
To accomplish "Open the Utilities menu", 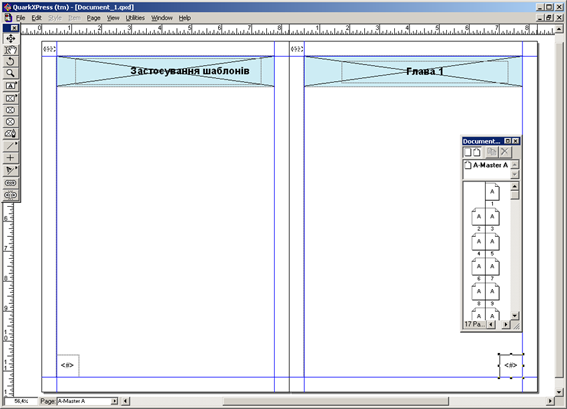I will pos(135,18).
